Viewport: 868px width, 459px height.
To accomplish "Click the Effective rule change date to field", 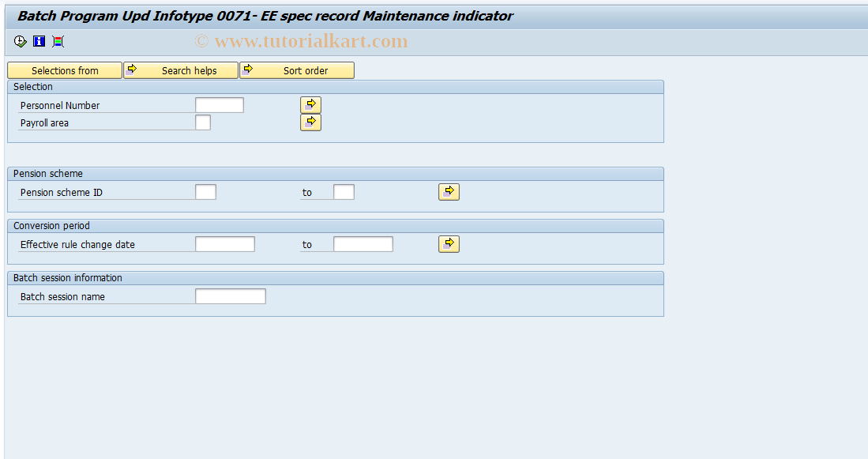I will pos(363,244).
